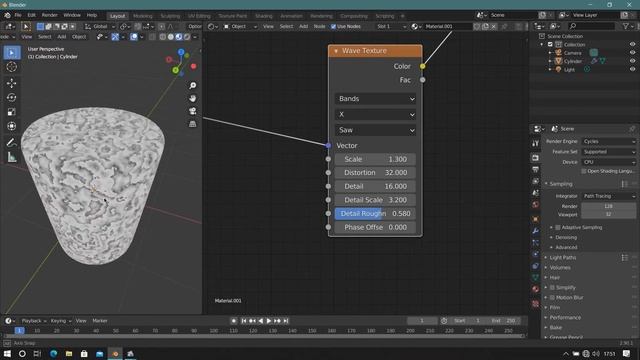Select the cursor tool in viewport toolbar
640x360 pixels.
pyautogui.click(x=11, y=67)
